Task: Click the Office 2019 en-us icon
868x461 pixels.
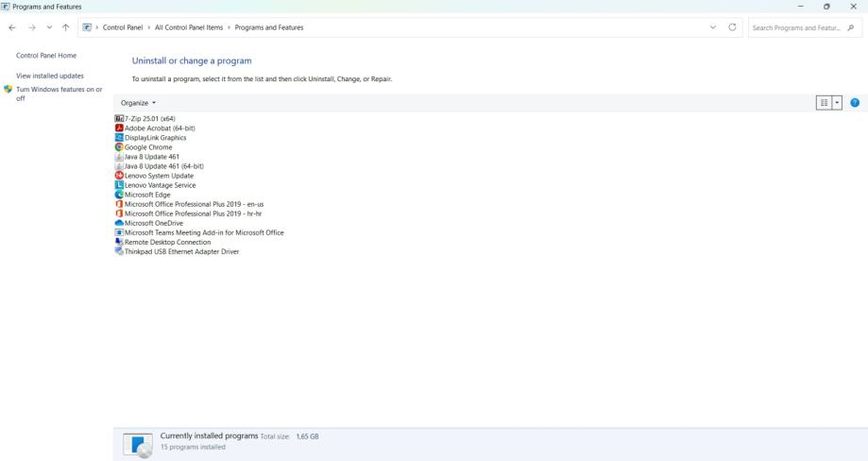Action: [x=118, y=204]
